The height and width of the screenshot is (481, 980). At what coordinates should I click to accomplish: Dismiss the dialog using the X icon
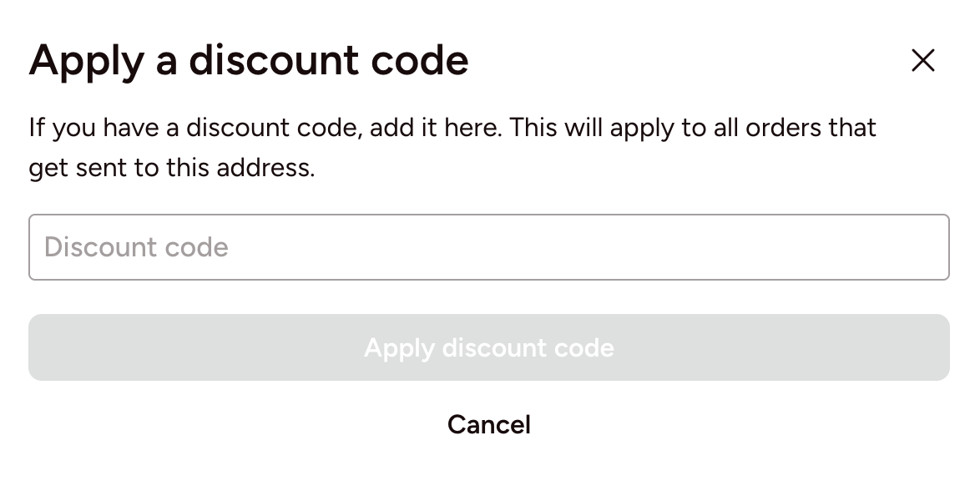(x=922, y=60)
